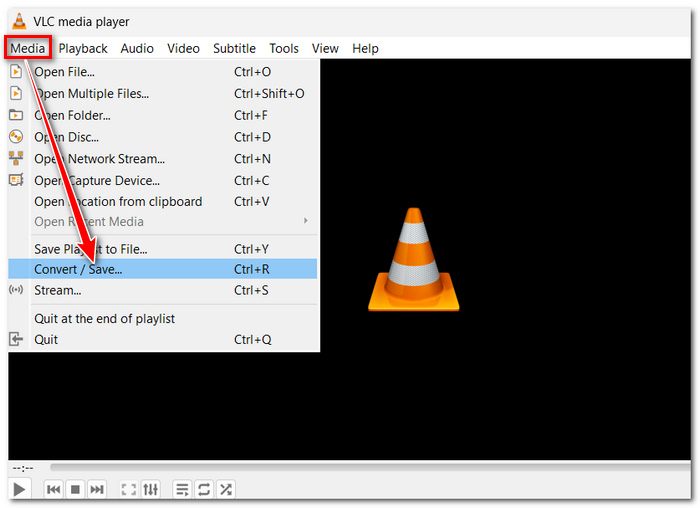Click the Previous media button
700x508 pixels.
point(54,490)
